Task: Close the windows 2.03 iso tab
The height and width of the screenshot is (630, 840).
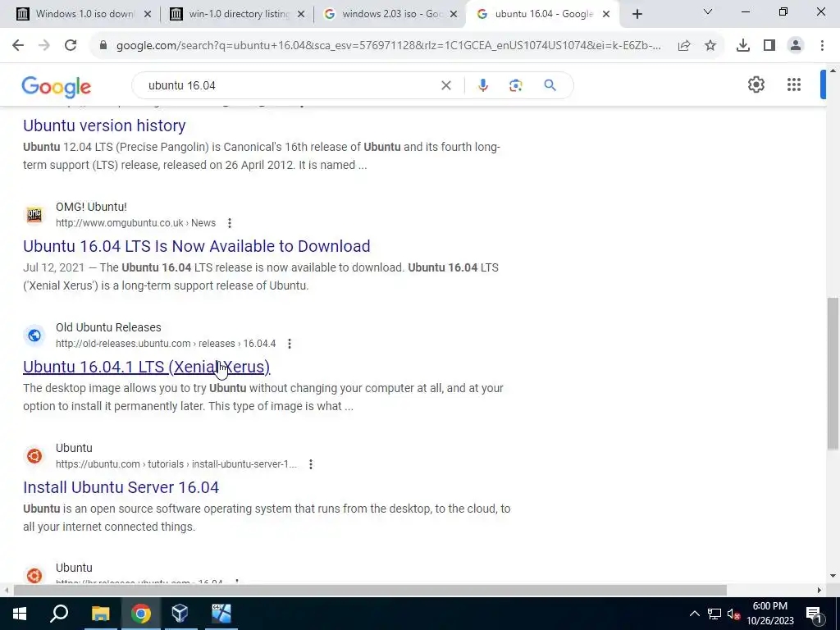Action: pyautogui.click(x=454, y=15)
